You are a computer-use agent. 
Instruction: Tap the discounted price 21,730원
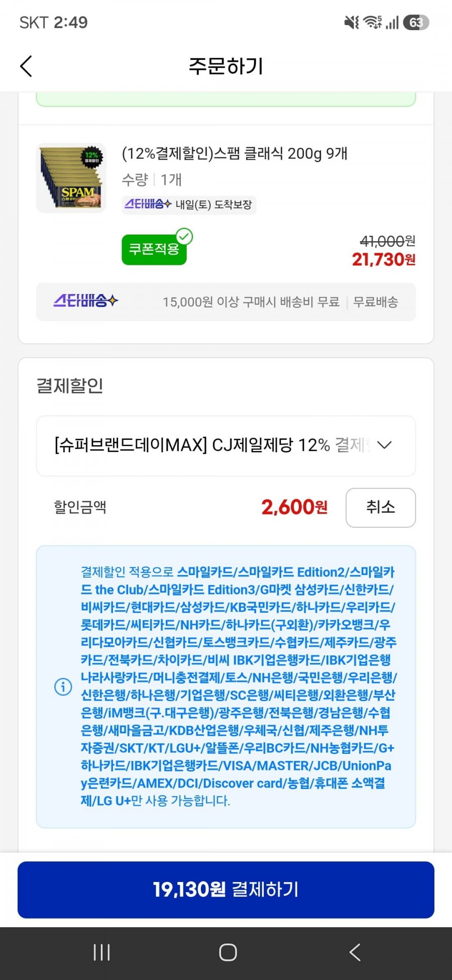coord(384,259)
